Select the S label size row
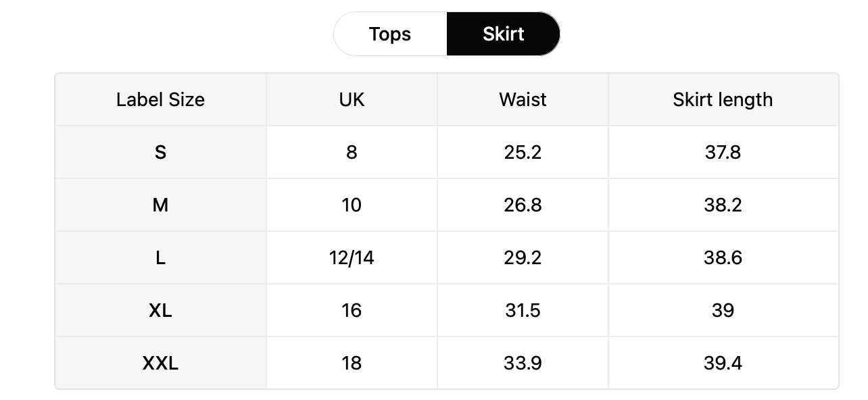The image size is (868, 400). coord(446,152)
